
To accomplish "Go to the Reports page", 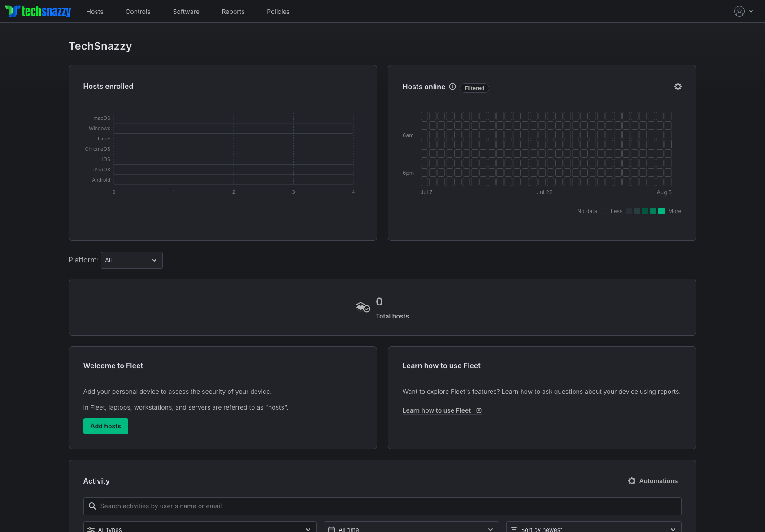I will [x=233, y=12].
